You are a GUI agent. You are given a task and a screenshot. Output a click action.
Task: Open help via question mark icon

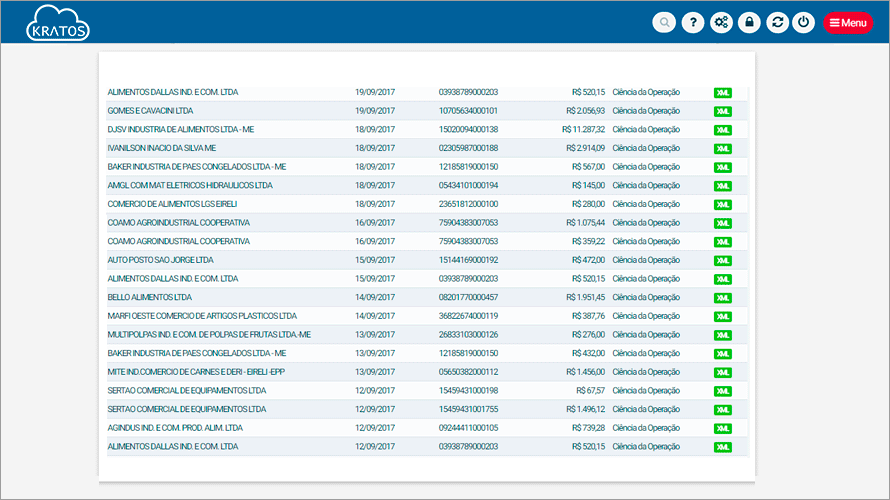click(693, 23)
